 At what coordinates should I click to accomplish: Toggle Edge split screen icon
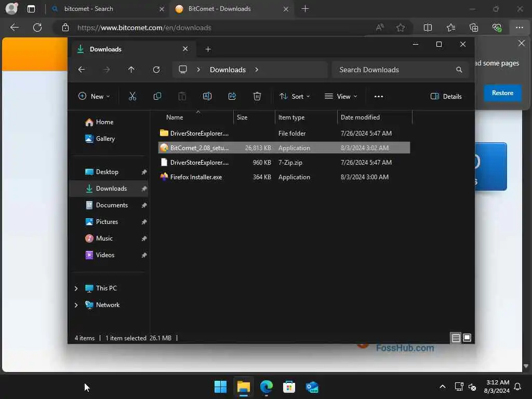[x=428, y=28]
